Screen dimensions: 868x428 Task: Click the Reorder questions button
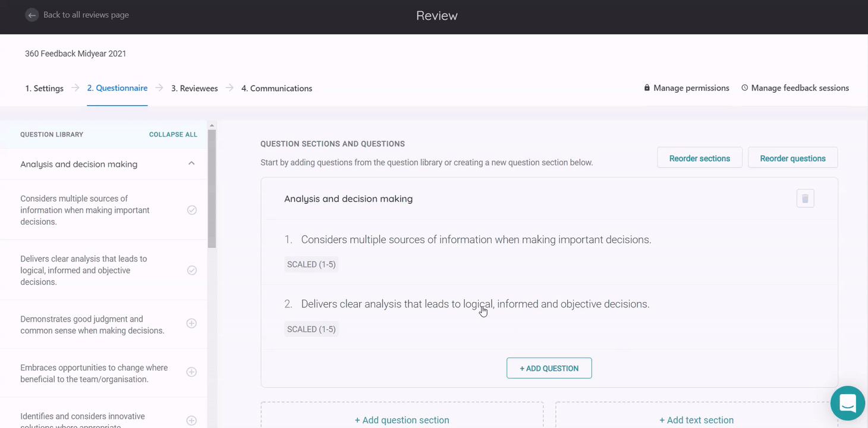[792, 158]
